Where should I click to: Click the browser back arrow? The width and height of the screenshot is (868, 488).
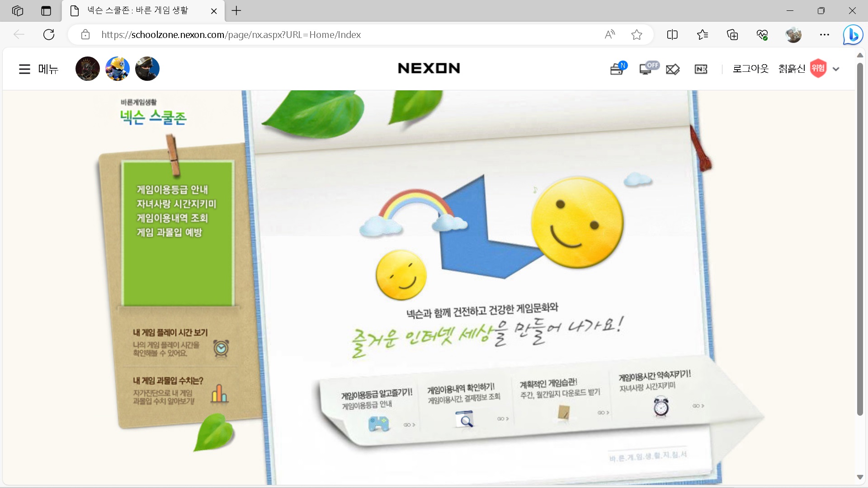(19, 35)
